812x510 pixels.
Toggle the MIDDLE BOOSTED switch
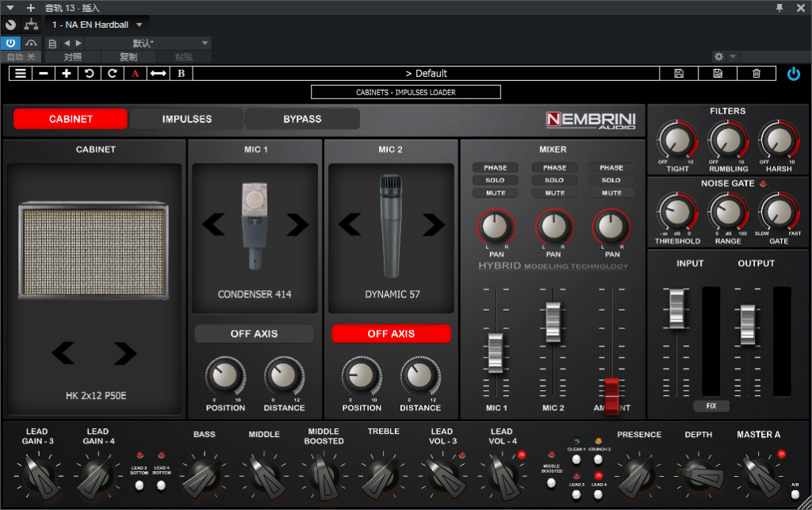[552, 483]
